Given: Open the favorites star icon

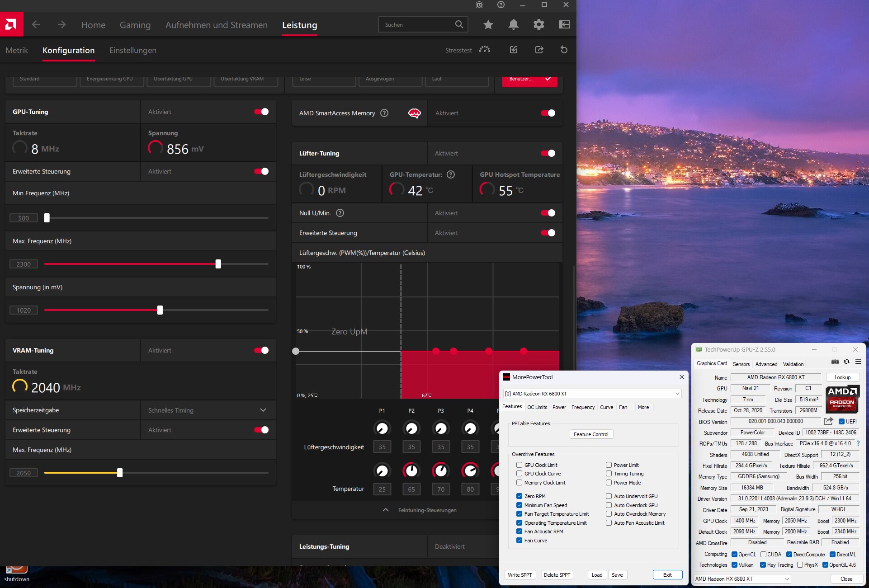Looking at the screenshot, I should pyautogui.click(x=488, y=24).
